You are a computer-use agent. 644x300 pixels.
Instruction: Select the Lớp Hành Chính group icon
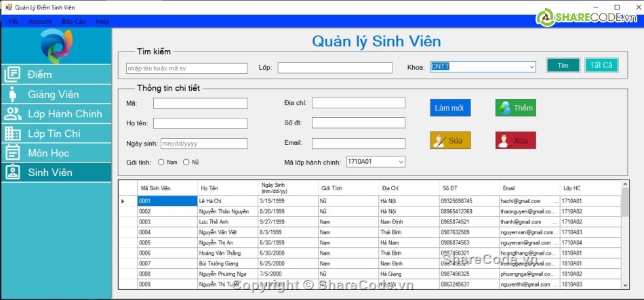tap(13, 114)
